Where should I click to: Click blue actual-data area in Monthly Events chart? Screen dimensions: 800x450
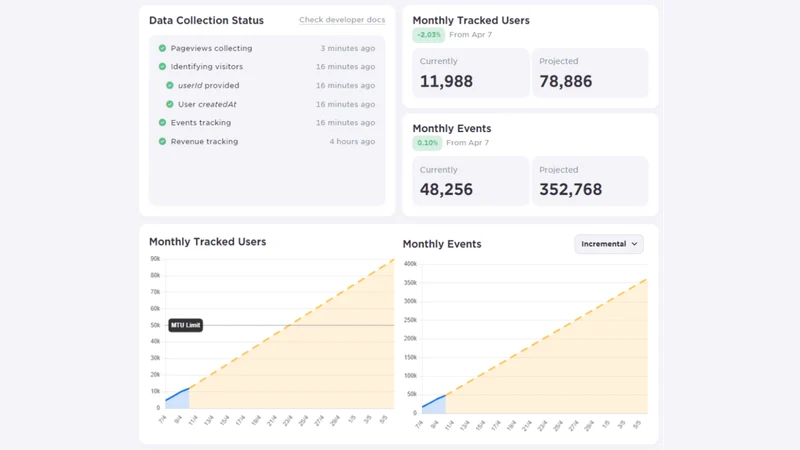click(x=436, y=406)
